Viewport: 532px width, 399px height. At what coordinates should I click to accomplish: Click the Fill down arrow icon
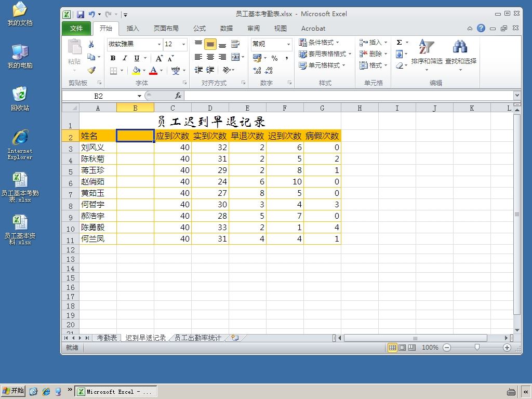[x=400, y=54]
